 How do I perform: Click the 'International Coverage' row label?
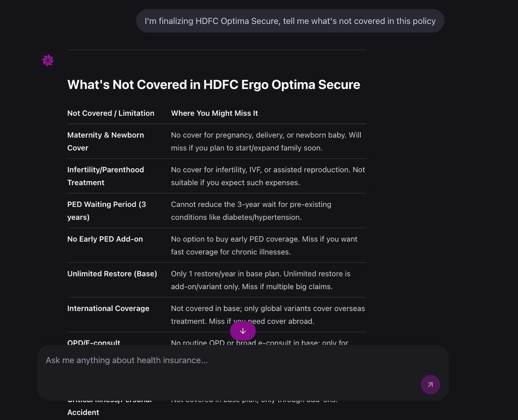pyautogui.click(x=108, y=309)
